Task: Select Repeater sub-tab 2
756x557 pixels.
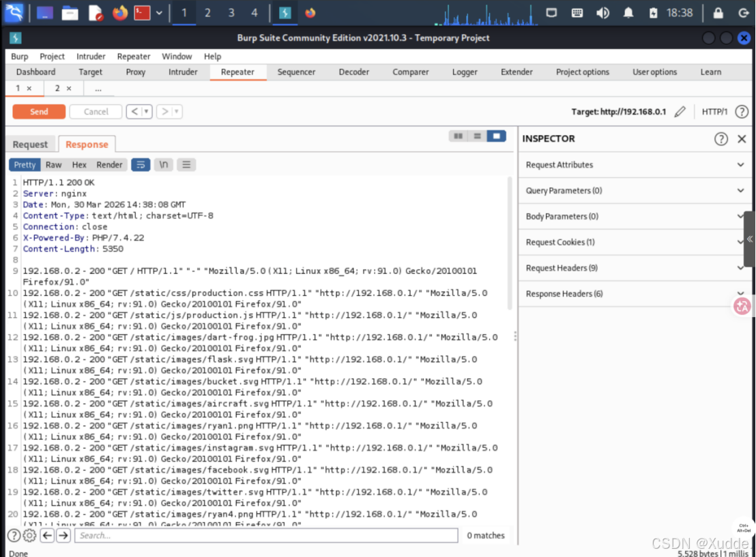Action: 57,88
